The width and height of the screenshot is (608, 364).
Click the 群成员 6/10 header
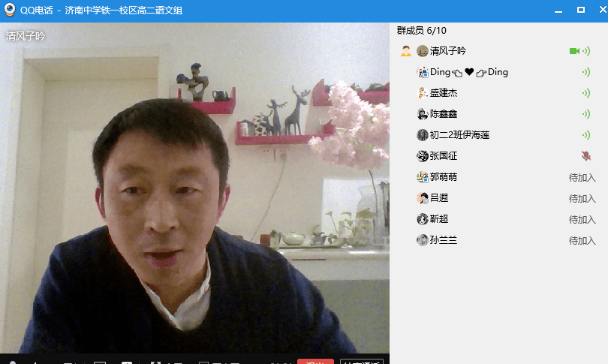pyautogui.click(x=422, y=31)
